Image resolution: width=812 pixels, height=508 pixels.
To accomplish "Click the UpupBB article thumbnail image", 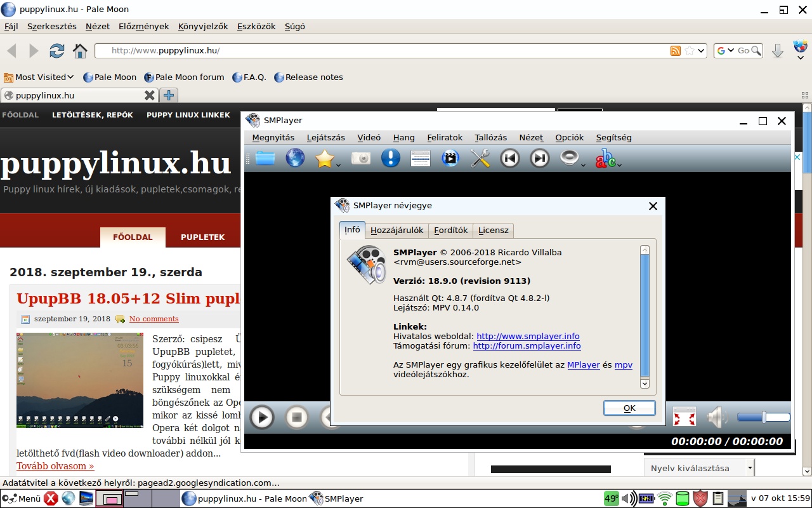I will tap(80, 380).
